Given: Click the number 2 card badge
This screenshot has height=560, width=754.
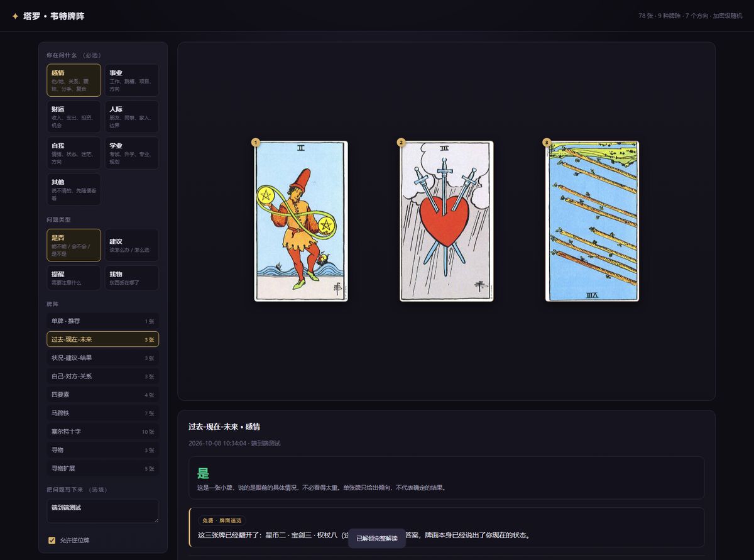Looking at the screenshot, I should click(x=401, y=143).
